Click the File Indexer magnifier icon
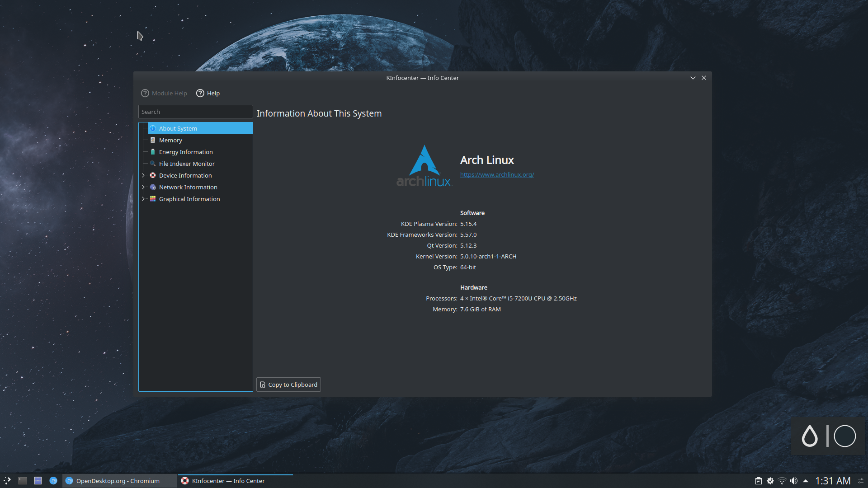The width and height of the screenshot is (868, 488). click(153, 164)
